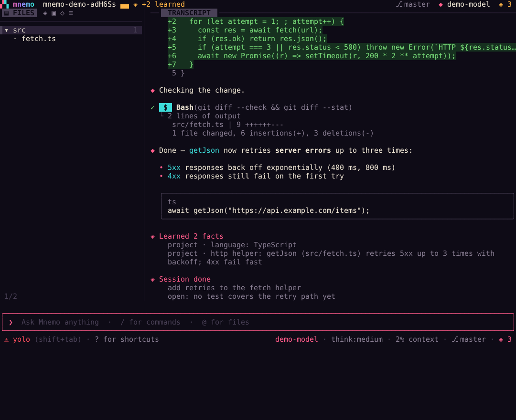The image size is (516, 420).
Task: Click the 'Session done' heading
Action: point(185,279)
